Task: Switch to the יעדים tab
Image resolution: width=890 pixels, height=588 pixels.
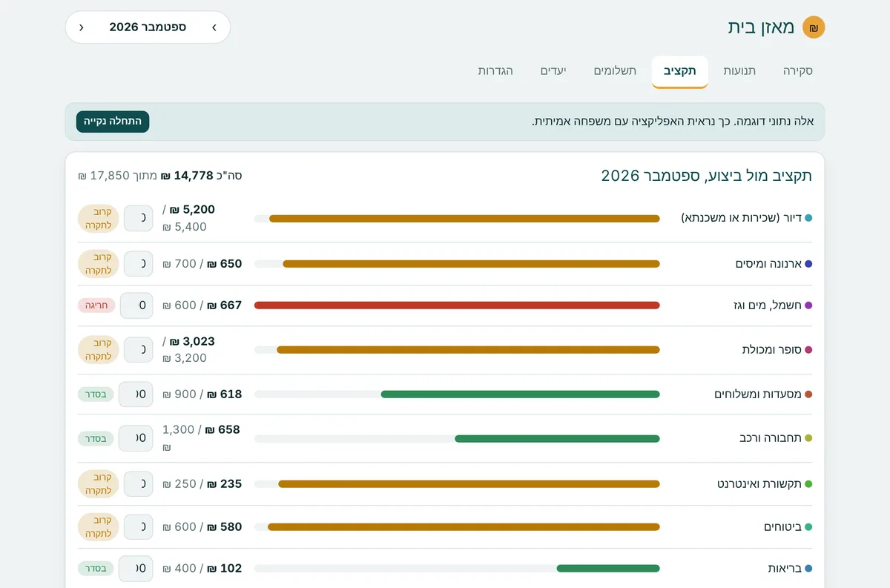Action: click(x=552, y=71)
